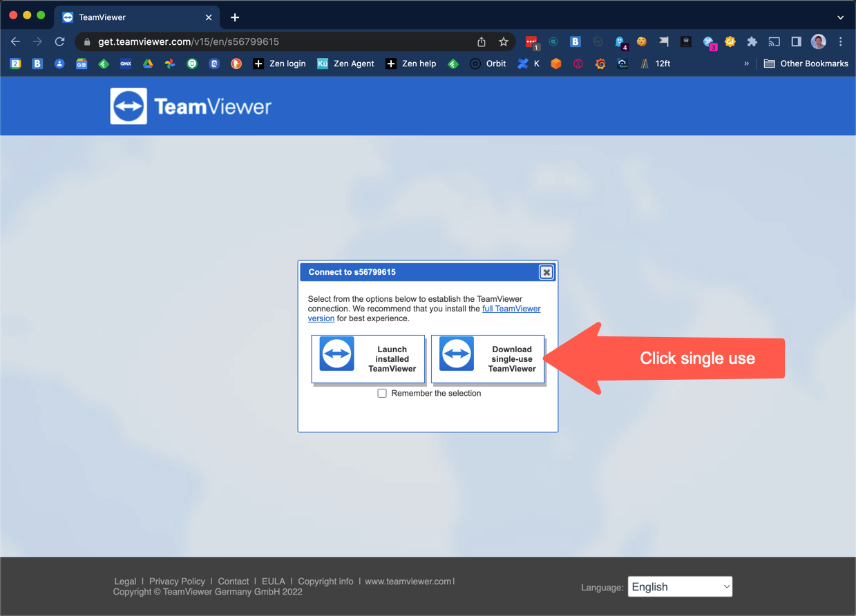Open the Chrome profile avatar
Screen dimensions: 856x616
pos(819,41)
